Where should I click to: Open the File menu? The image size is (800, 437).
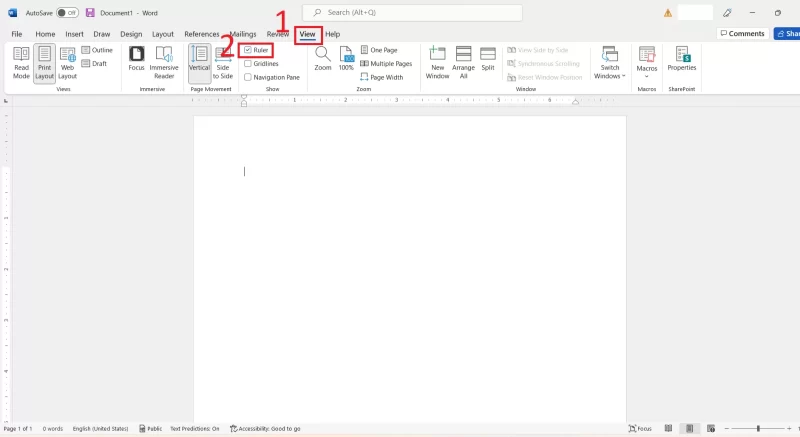pos(17,34)
